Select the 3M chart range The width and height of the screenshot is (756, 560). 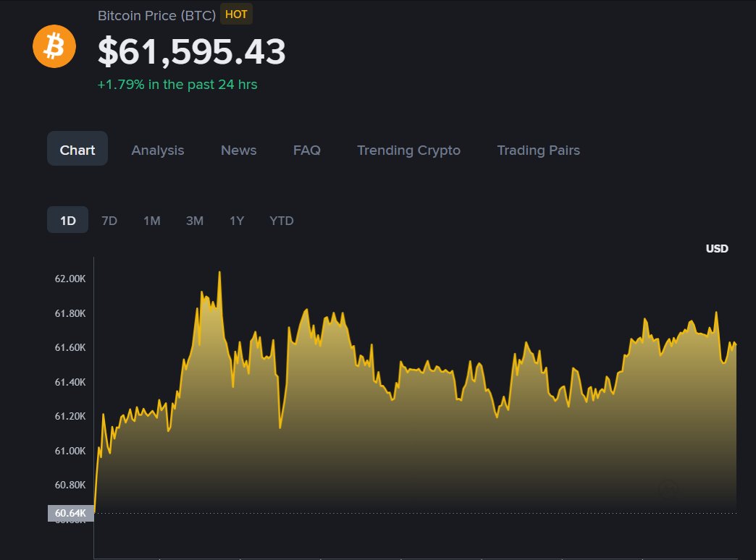pos(195,221)
